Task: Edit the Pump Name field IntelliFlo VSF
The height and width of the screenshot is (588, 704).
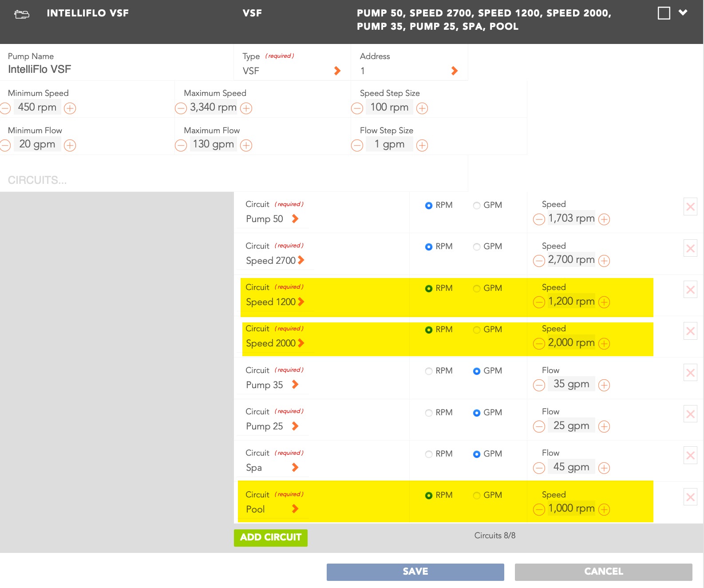Action: tap(40, 69)
